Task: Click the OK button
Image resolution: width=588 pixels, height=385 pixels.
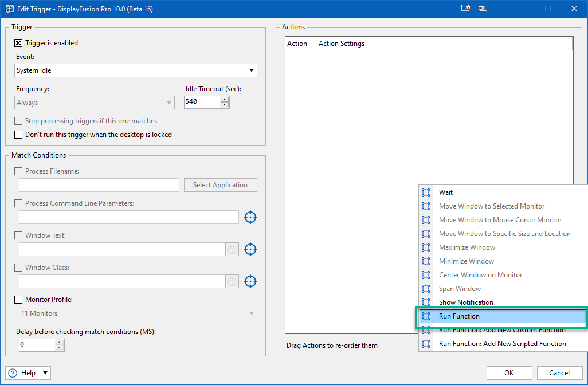Action: pyautogui.click(x=509, y=373)
